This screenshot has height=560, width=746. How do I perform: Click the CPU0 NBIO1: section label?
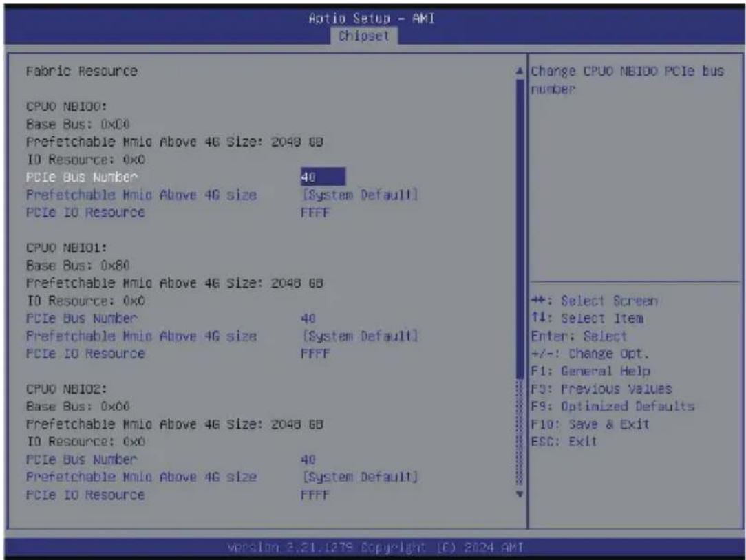click(67, 248)
